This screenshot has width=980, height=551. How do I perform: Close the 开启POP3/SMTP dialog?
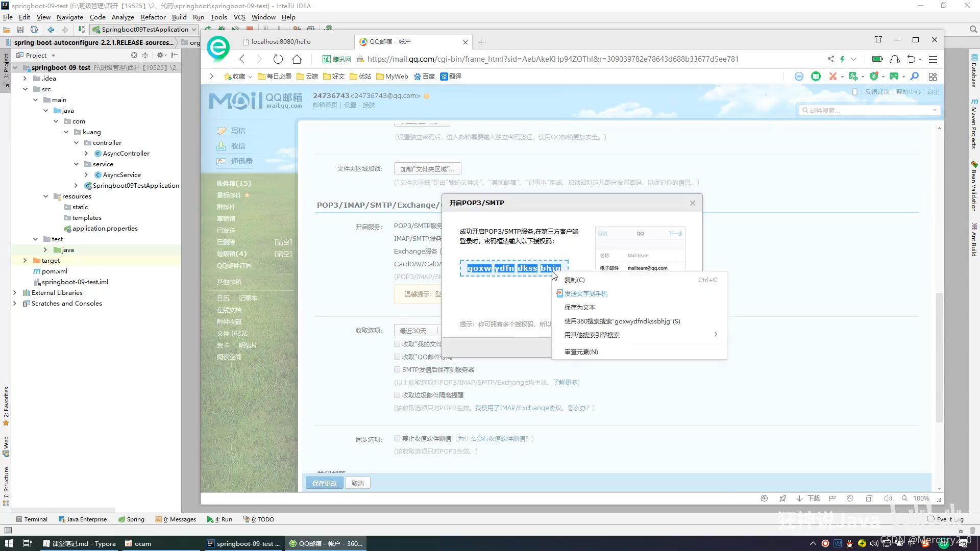point(693,203)
